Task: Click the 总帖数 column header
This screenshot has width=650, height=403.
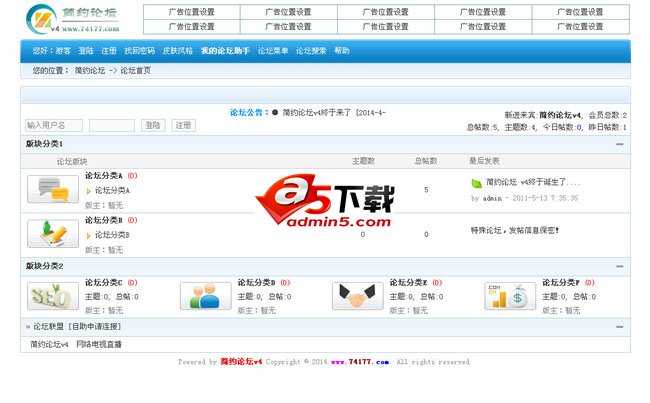Action: click(x=426, y=161)
